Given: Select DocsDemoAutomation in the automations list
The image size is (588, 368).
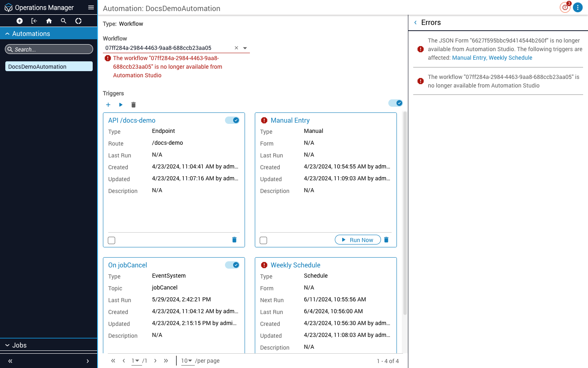Looking at the screenshot, I should pos(49,67).
